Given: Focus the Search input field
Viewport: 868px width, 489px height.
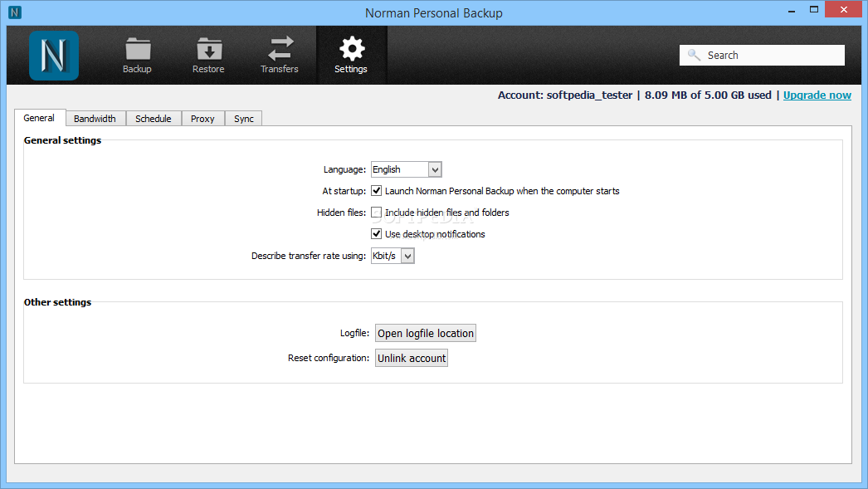Looking at the screenshot, I should click(762, 55).
